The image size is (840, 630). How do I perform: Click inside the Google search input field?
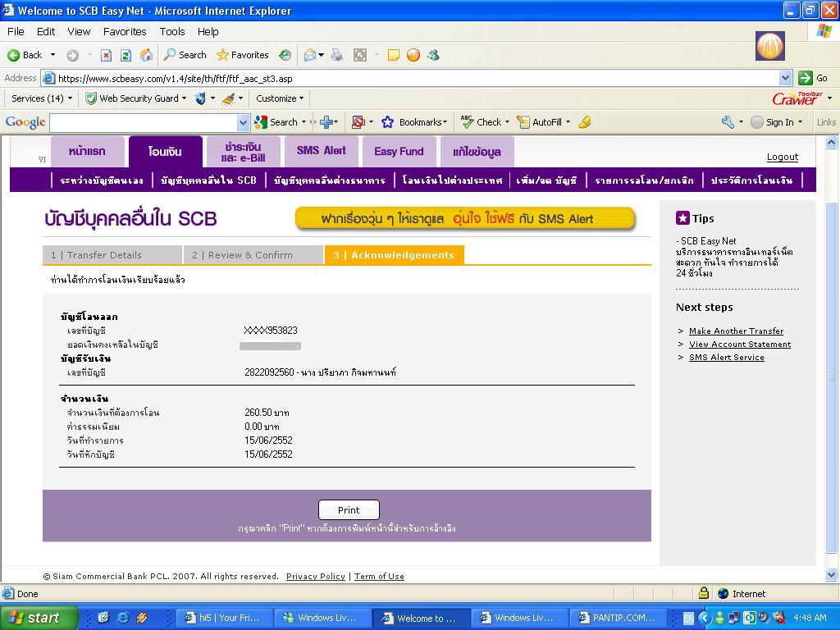click(143, 123)
